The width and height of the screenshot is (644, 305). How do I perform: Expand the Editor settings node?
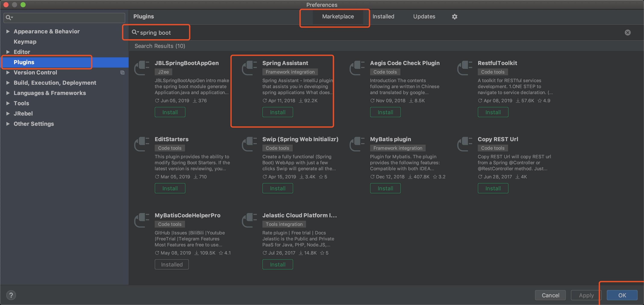8,52
